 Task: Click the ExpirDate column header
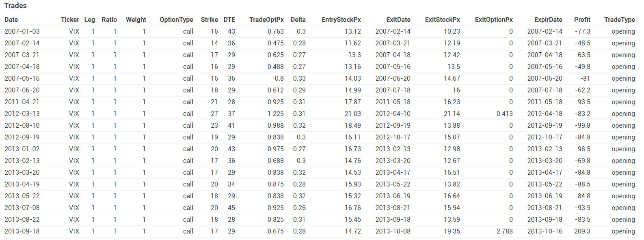point(549,19)
